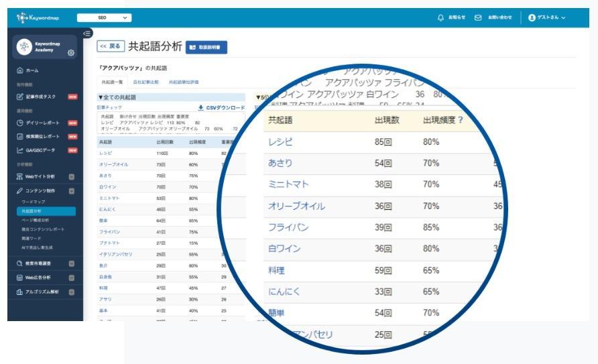Expand the Webサイト分析 section arrow

(71, 177)
